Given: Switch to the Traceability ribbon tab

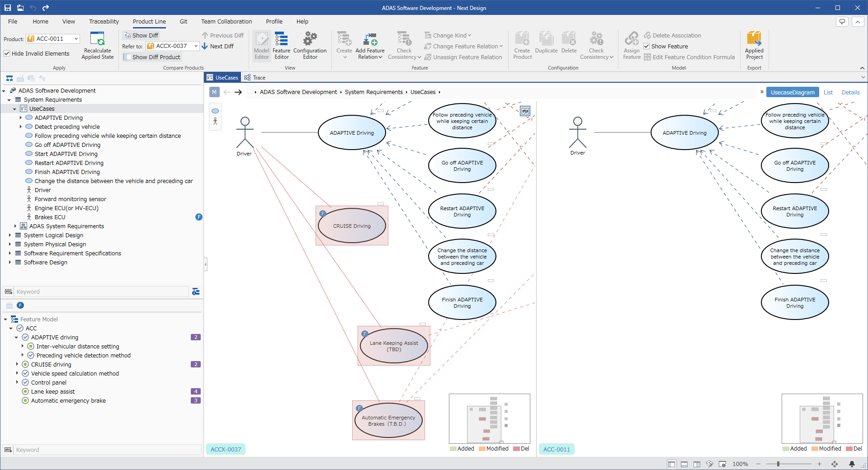Looking at the screenshot, I should pyautogui.click(x=104, y=21).
